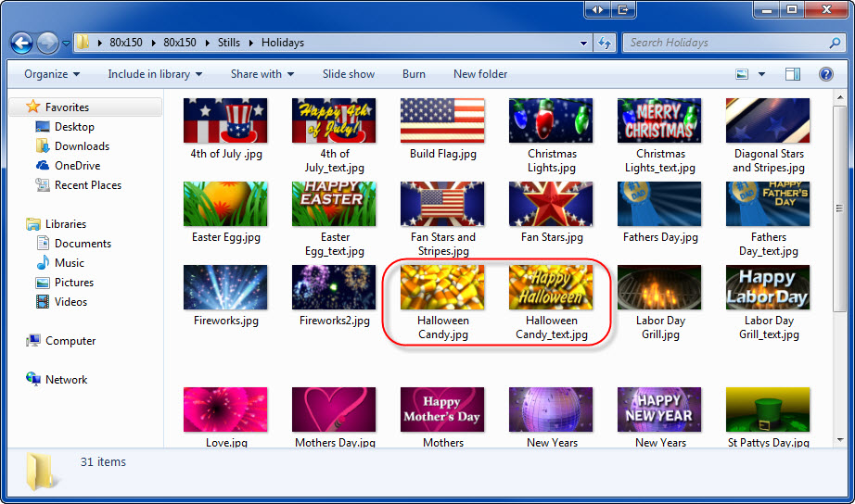Start the Slide show
This screenshot has width=855, height=504.
click(349, 74)
